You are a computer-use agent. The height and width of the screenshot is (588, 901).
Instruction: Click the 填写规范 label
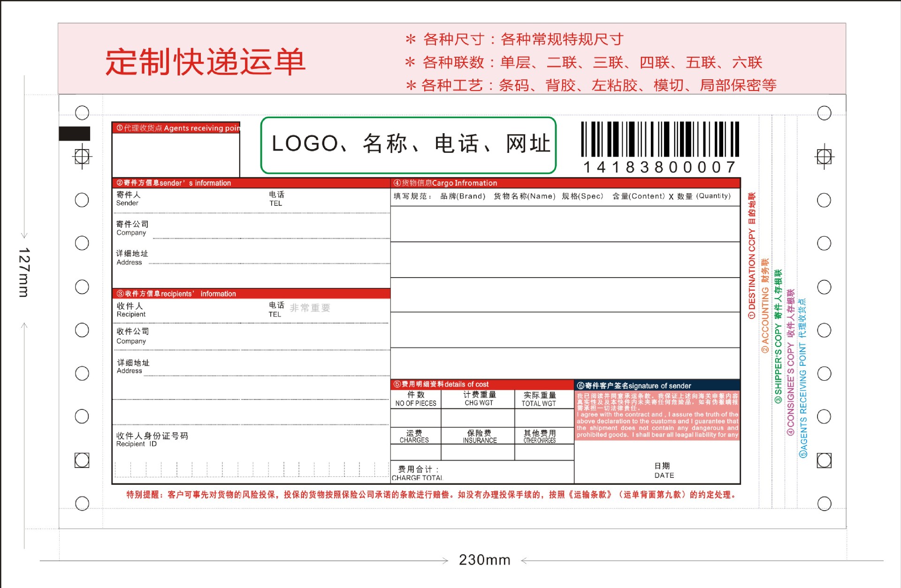(412, 196)
